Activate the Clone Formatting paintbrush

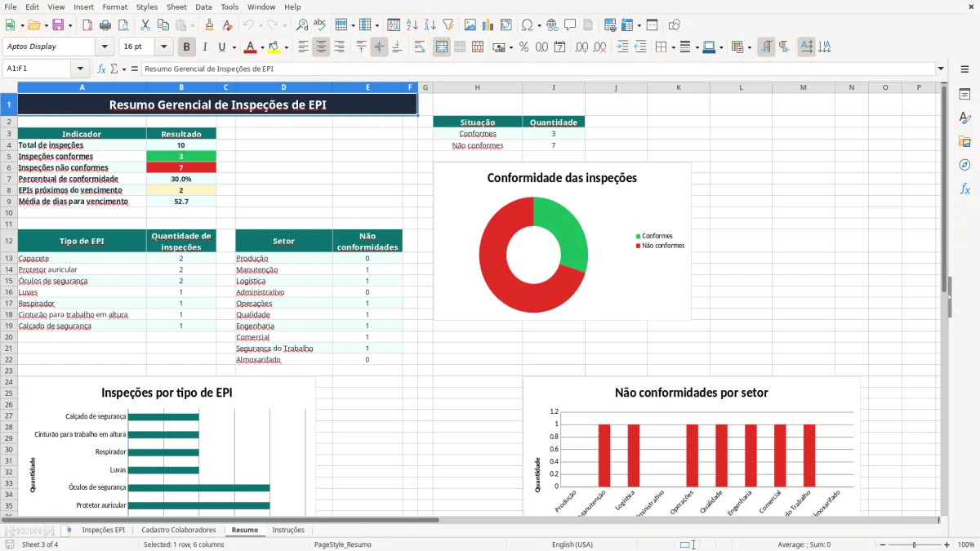209,25
